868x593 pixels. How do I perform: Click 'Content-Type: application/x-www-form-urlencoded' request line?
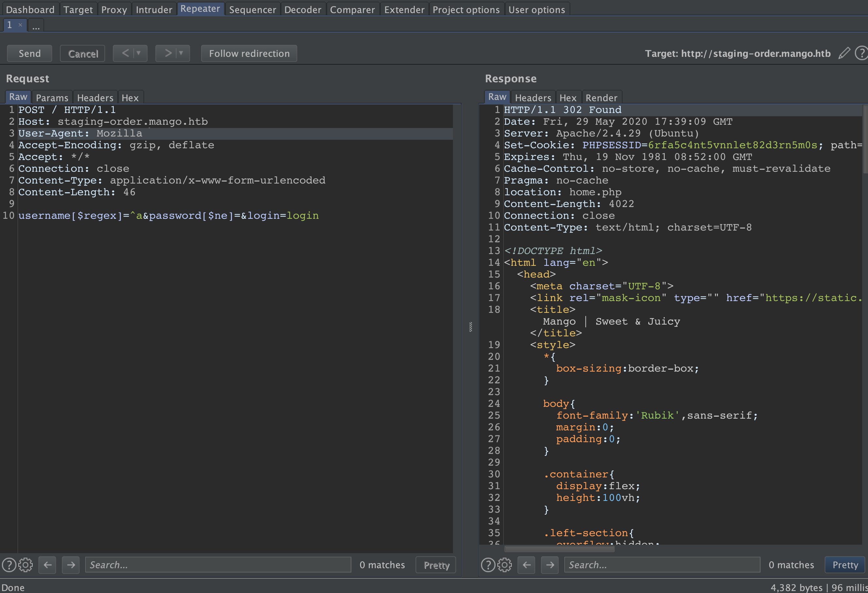tap(172, 180)
